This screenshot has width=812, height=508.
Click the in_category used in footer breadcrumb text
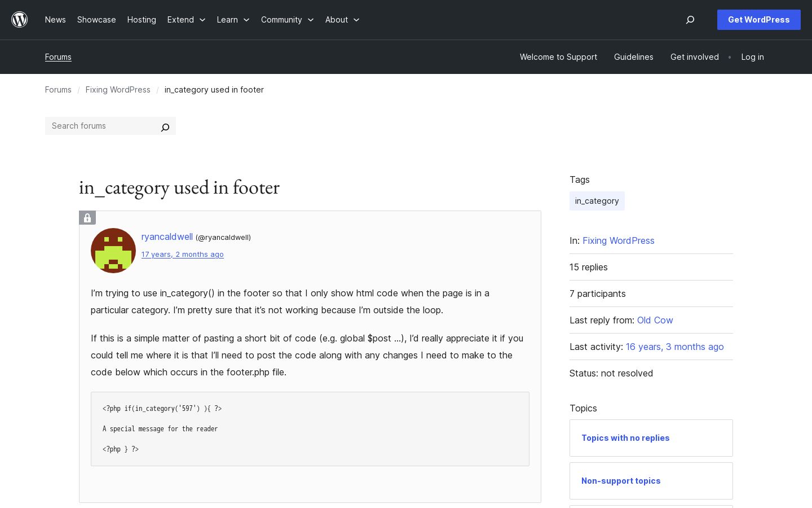(214, 90)
